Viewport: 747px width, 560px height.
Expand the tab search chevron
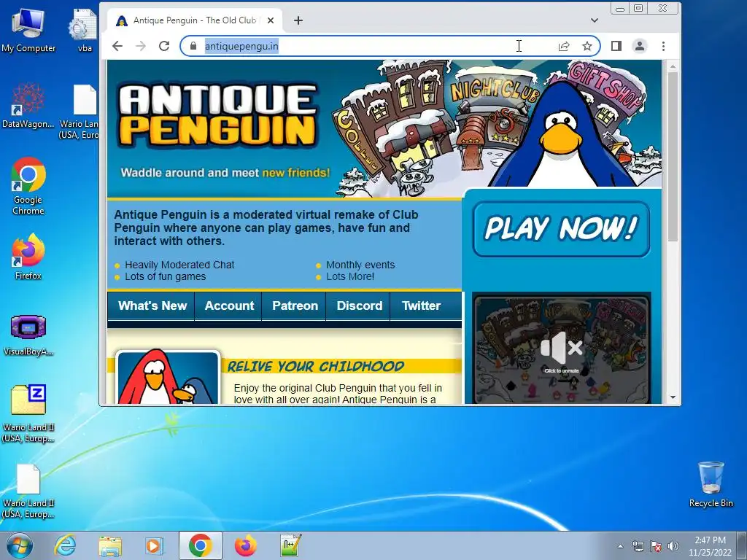pyautogui.click(x=594, y=20)
